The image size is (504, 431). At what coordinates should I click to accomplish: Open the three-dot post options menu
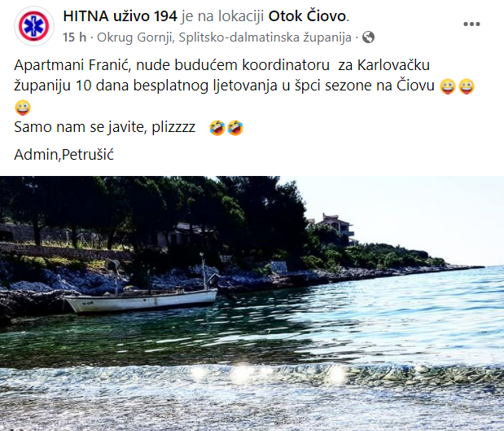tap(471, 24)
